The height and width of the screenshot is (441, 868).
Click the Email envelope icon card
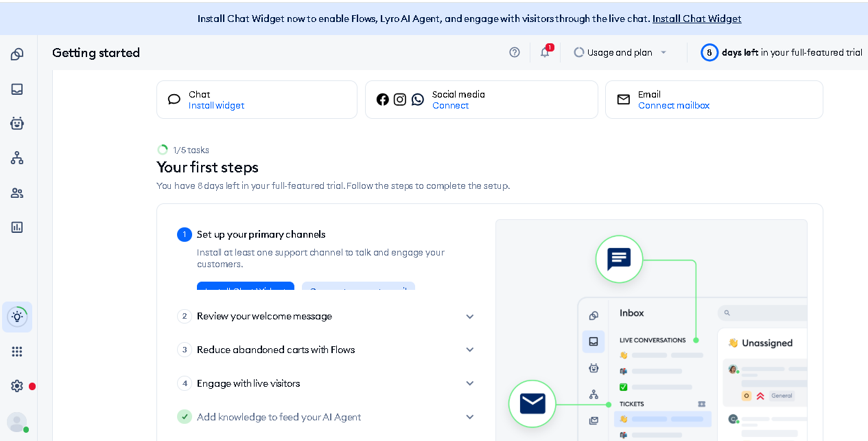(624, 99)
